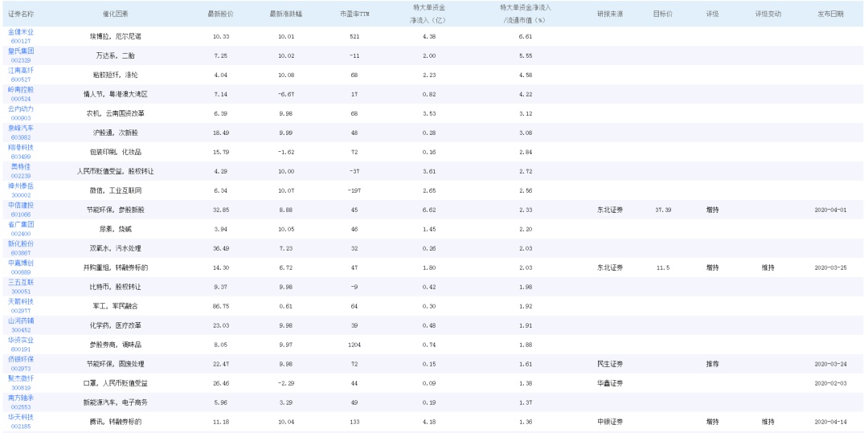Select 民生证券 in the research source column
This screenshot has width=868, height=433.
click(609, 364)
